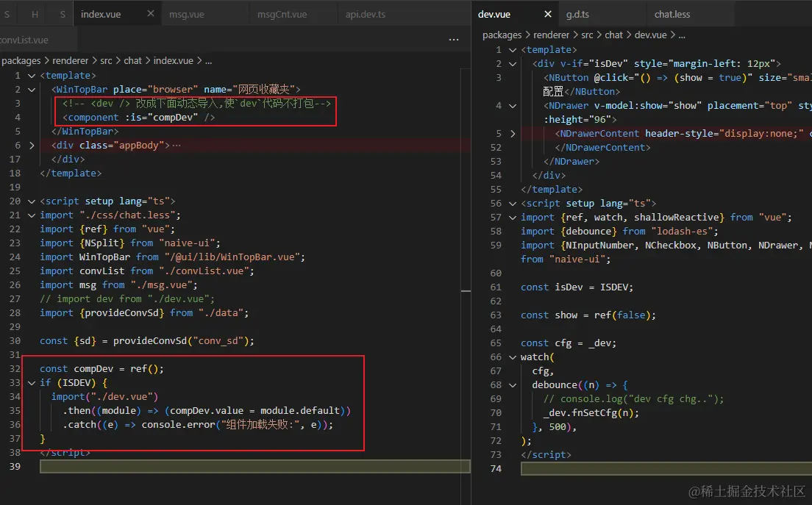Collapse the template fold on line 1 of index.vue
The image size is (812, 505).
32,76
